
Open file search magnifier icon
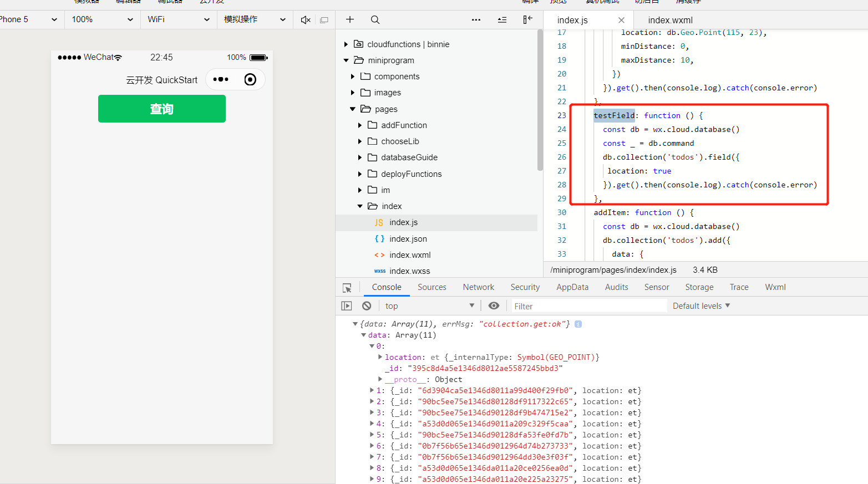click(x=375, y=20)
